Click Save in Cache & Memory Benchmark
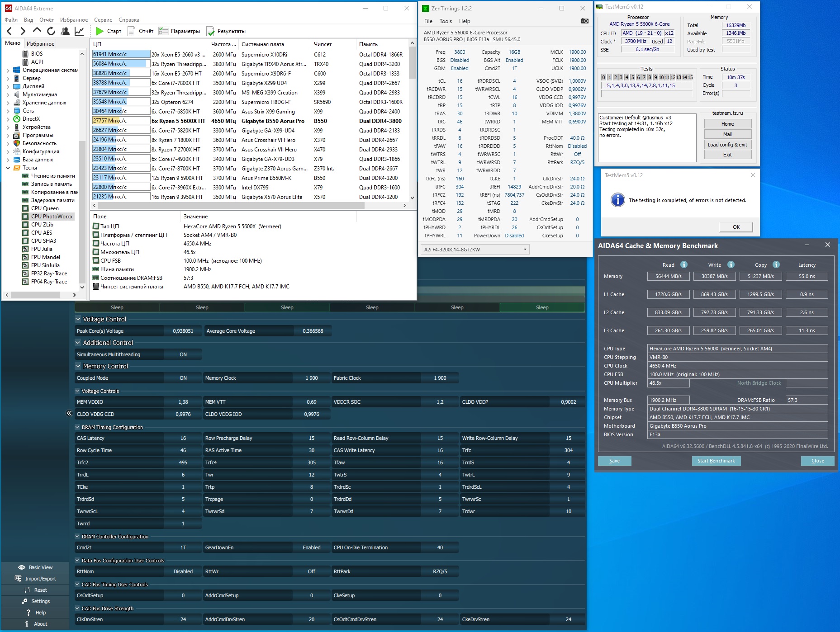Screen dimensions: 840x632 coord(614,461)
